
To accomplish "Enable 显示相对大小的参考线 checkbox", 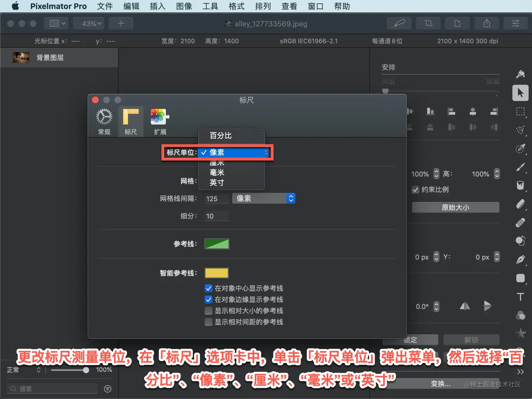I will tap(208, 311).
